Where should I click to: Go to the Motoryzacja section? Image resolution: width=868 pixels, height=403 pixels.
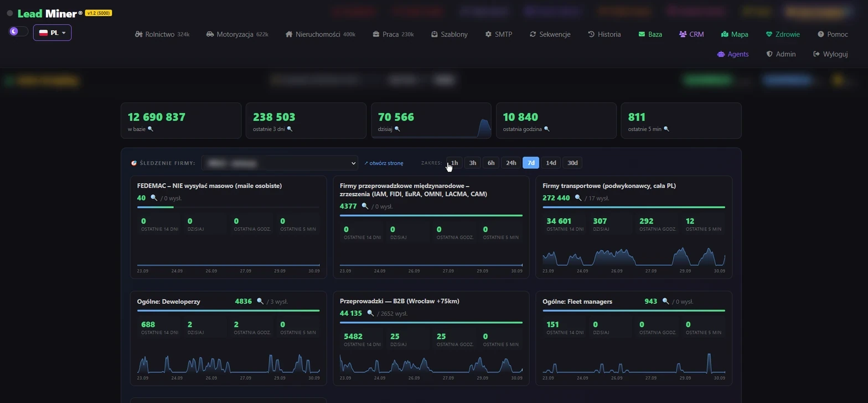(x=237, y=34)
